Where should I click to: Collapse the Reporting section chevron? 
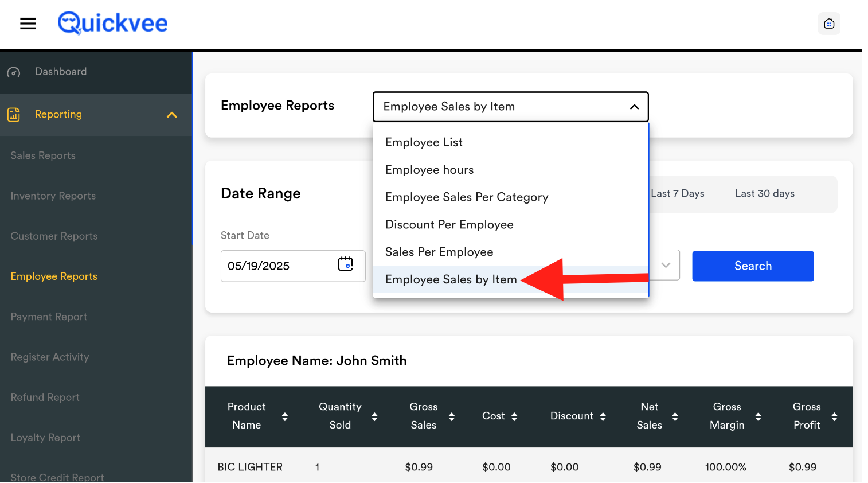(x=171, y=115)
